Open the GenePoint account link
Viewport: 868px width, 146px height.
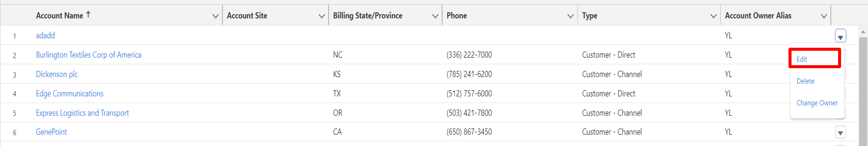click(x=51, y=132)
